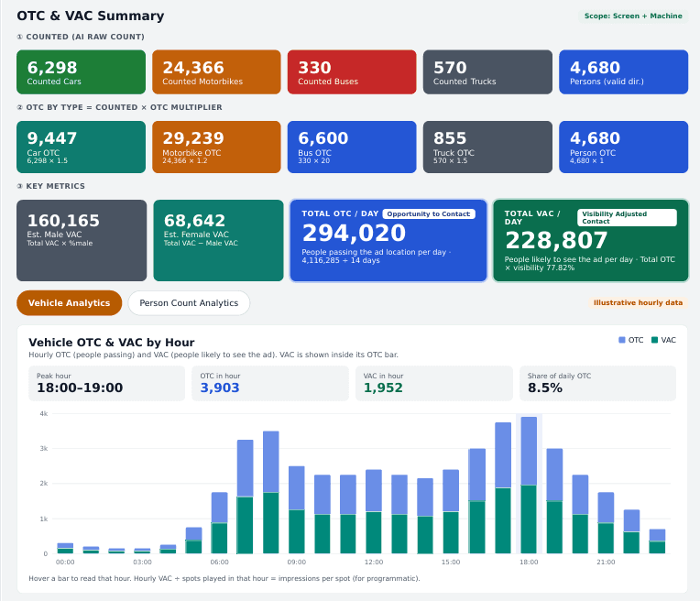This screenshot has height=601, width=700.
Task: Select the 17:00 bar, second-tallest in chart
Action: (x=503, y=488)
